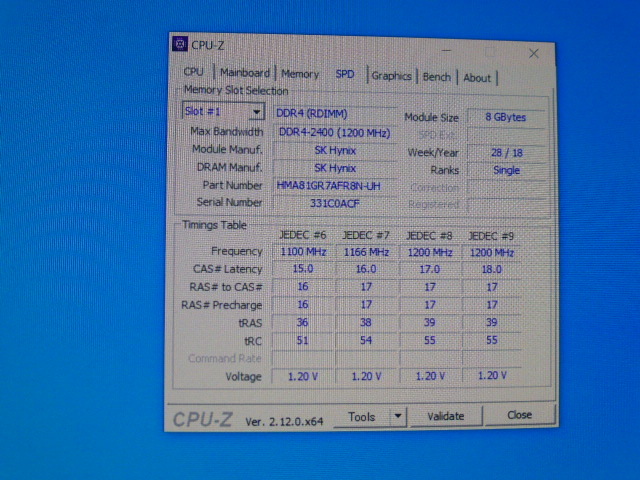Open the Tools dropdown arrow
Image resolution: width=640 pixels, height=480 pixels.
coord(398,416)
